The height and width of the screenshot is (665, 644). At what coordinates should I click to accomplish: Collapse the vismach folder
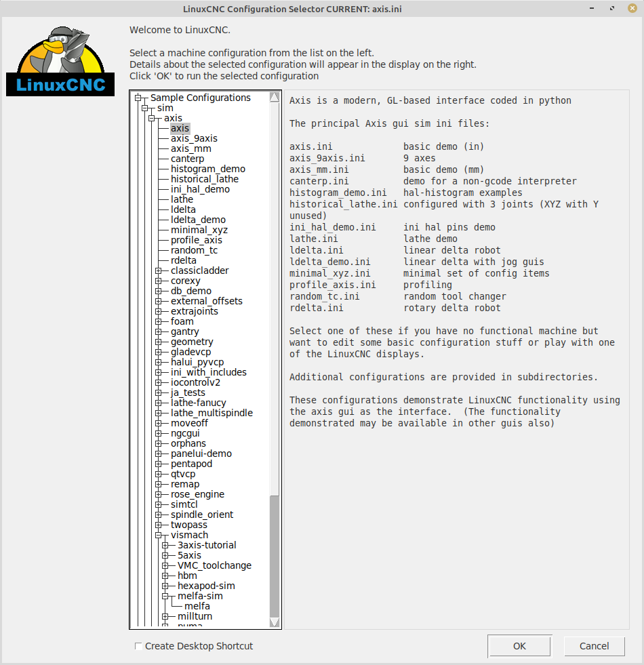tap(158, 536)
